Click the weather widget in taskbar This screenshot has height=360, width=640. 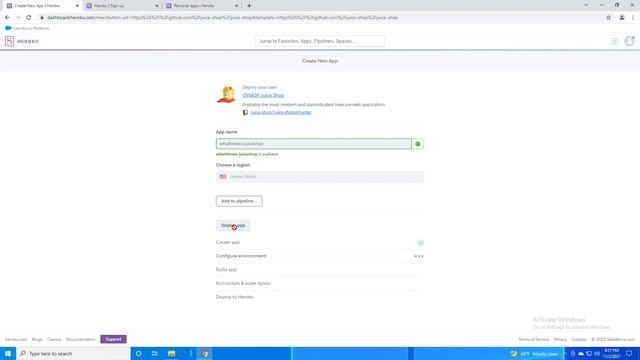tap(534, 353)
